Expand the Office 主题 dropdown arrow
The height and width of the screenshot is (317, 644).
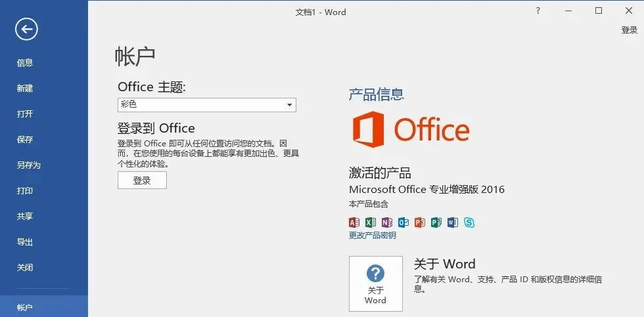[290, 105]
